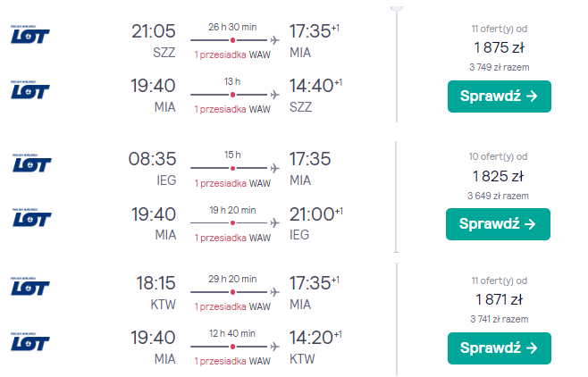Image resolution: width=588 pixels, height=377 pixels.
Task: Click 1 przesiadka WAW on 19 h 20 min flight
Action: [232, 238]
